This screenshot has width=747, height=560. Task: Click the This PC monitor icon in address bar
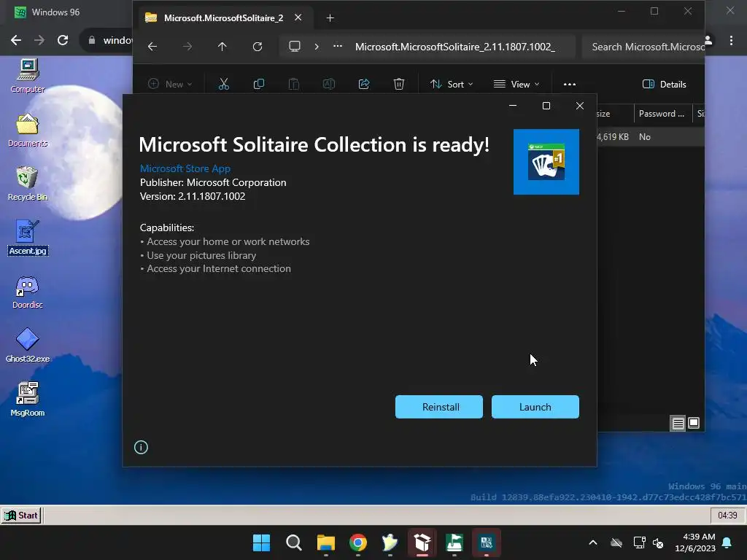[295, 47]
